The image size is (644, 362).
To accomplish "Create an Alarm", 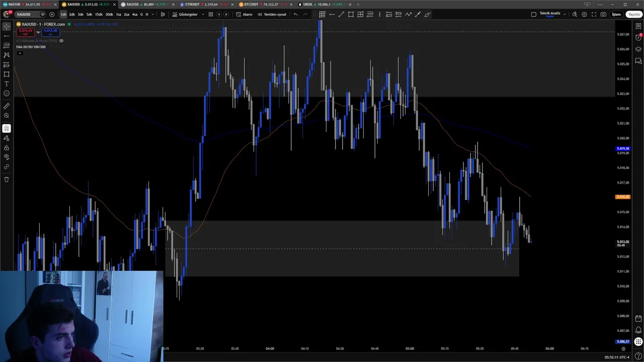I will (x=245, y=15).
